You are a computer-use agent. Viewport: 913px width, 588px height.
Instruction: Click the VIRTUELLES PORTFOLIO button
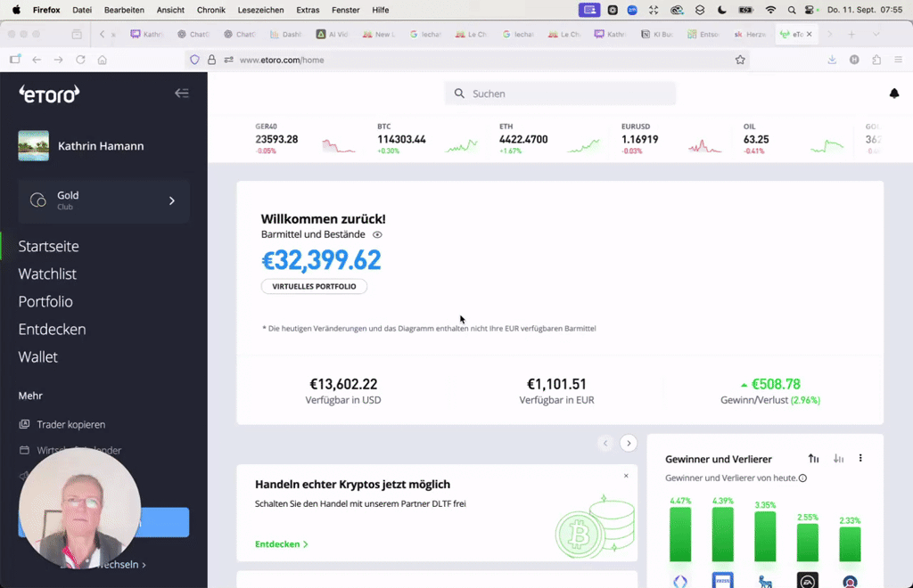[312, 286]
